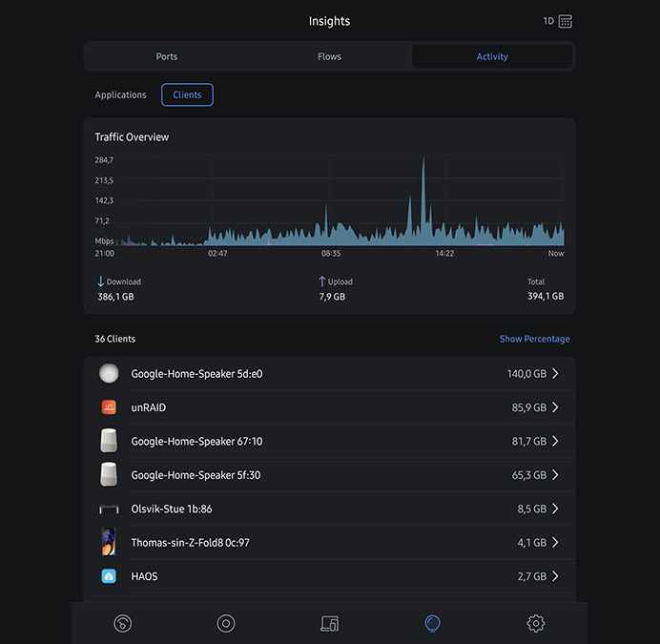Click the Olsvik-Stue 1b:86 device icon
Screen dimensions: 660x644
click(x=109, y=509)
